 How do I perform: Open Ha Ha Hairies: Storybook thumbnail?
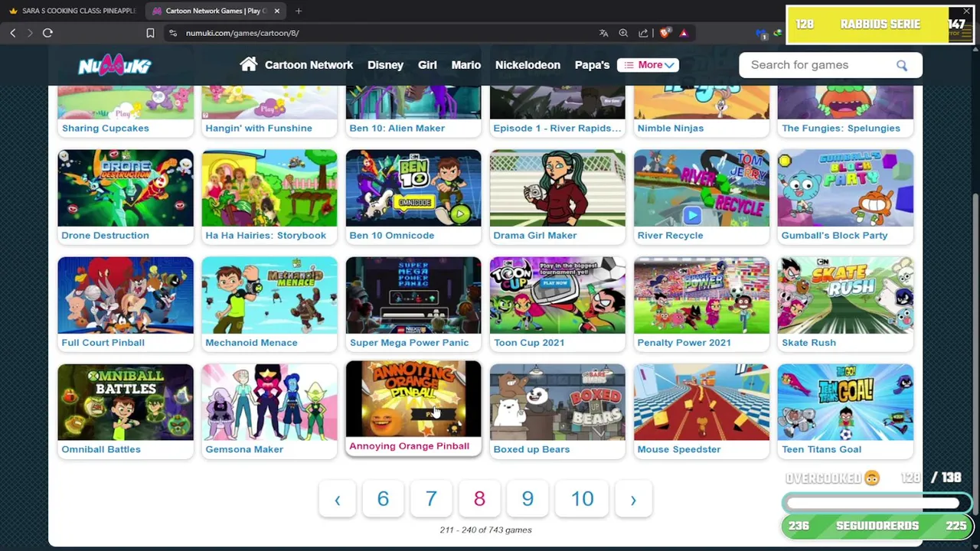tap(269, 188)
